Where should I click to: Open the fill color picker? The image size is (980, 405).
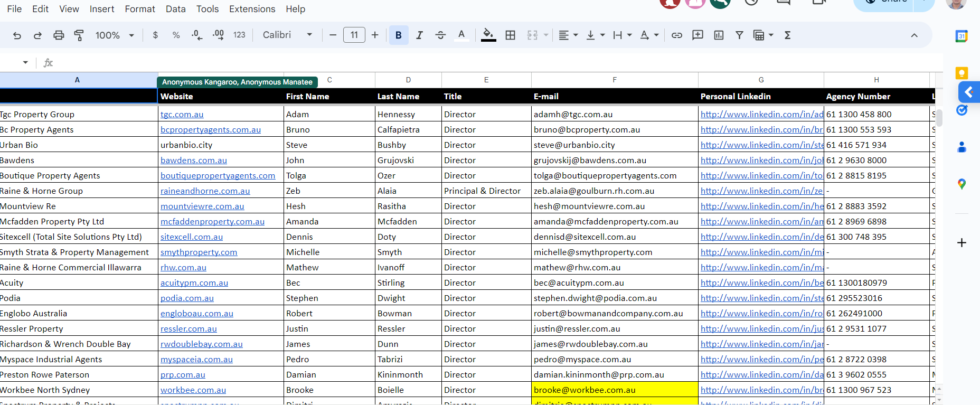pos(488,35)
